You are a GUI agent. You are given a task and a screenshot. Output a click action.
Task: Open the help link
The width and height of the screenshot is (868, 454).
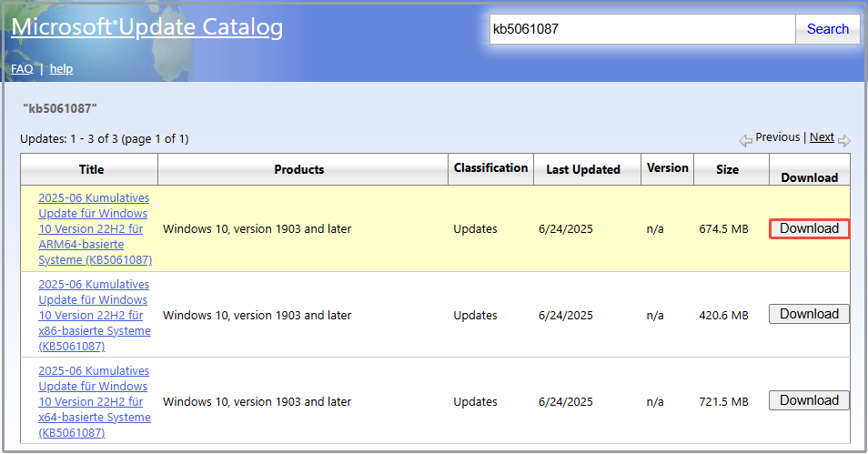coord(62,68)
